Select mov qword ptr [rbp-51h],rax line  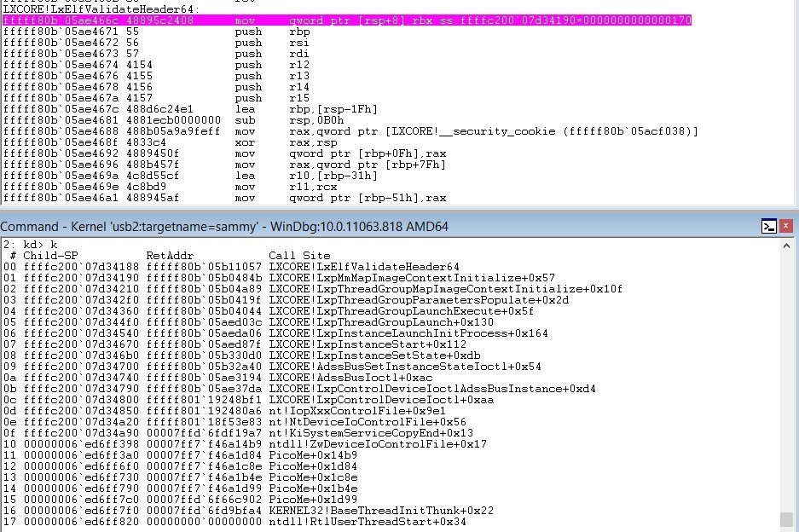[x=225, y=198]
